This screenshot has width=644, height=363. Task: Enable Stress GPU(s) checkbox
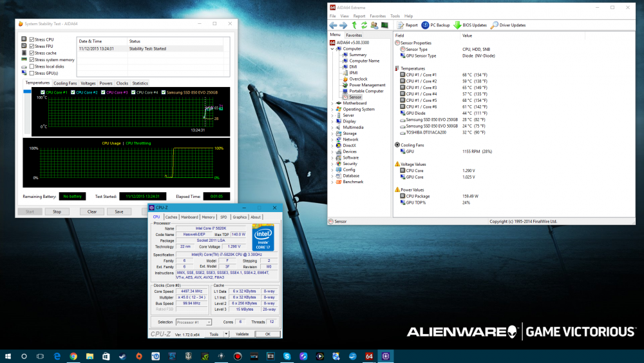click(32, 73)
